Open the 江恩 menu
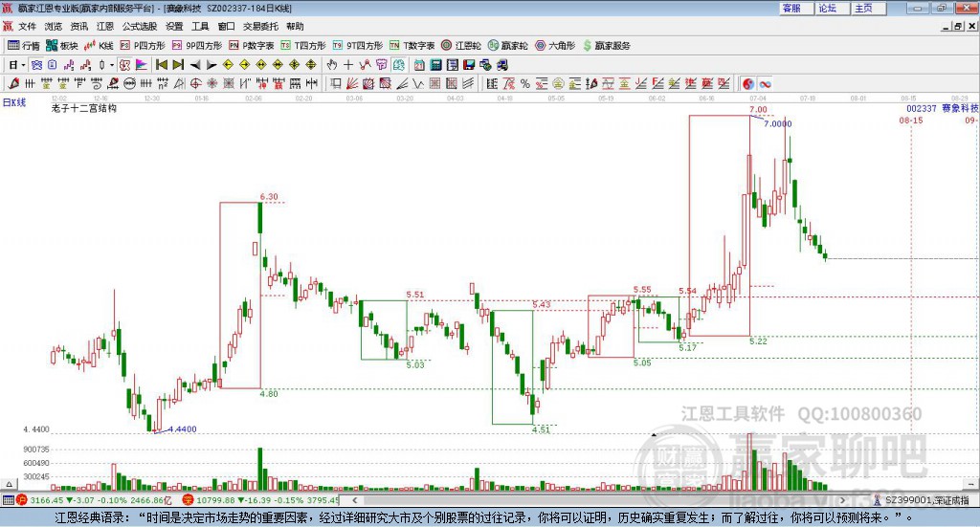This screenshot has width=980, height=527. [105, 26]
